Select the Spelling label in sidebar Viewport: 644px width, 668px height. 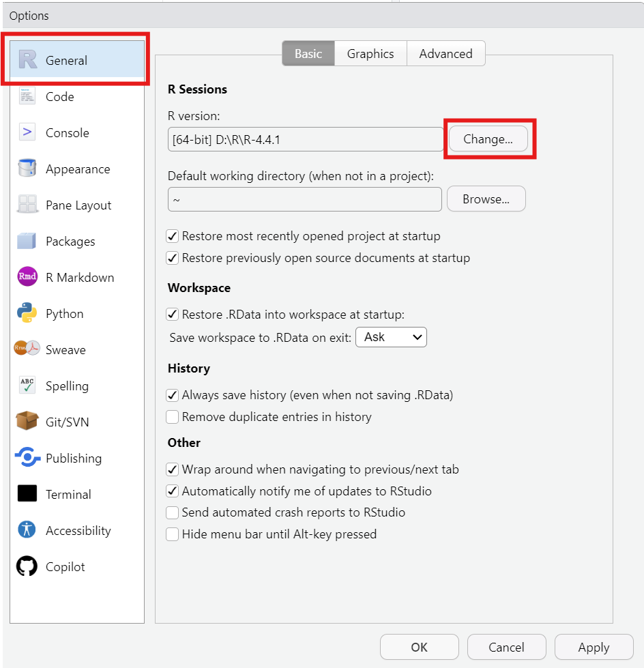pyautogui.click(x=67, y=386)
